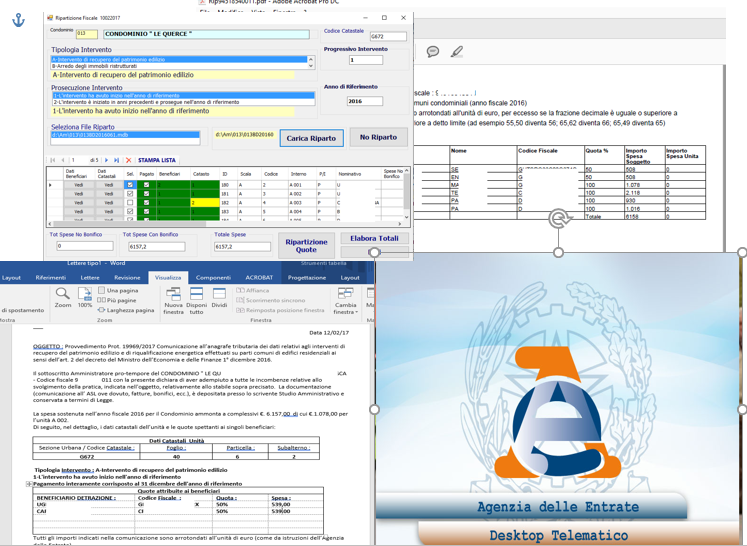Select '2-L'intervento è iniziato in anni precedenti' option
Image resolution: width=747 pixels, height=546 pixels.
click(183, 102)
